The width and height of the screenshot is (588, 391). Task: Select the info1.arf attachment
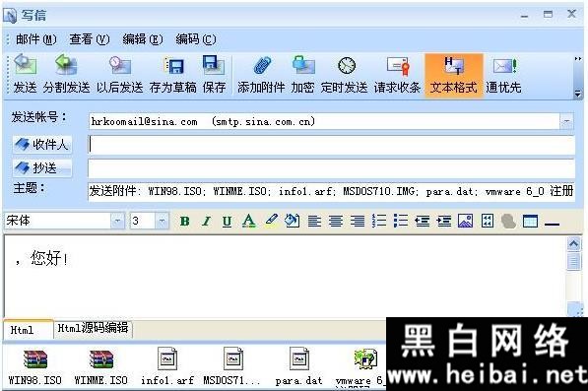click(x=166, y=366)
